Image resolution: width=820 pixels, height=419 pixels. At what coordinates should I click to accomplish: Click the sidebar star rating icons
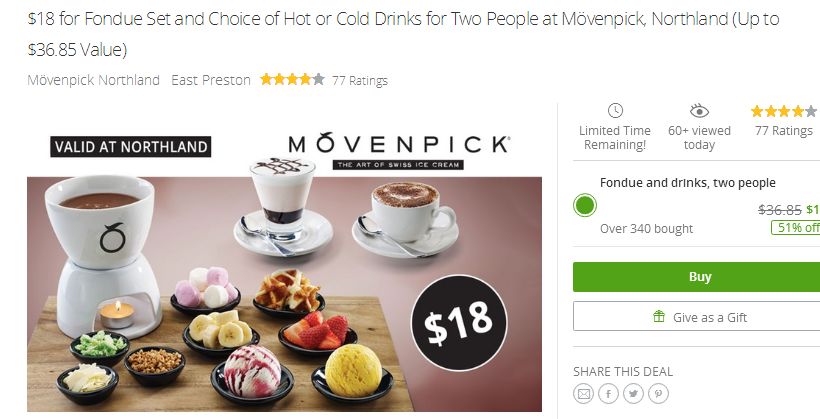783,111
